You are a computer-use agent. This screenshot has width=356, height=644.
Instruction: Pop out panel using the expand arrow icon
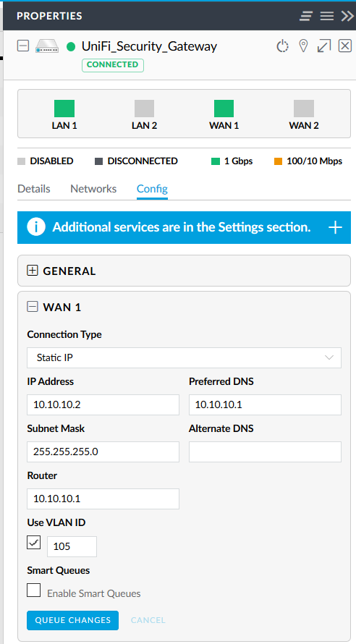coord(324,46)
